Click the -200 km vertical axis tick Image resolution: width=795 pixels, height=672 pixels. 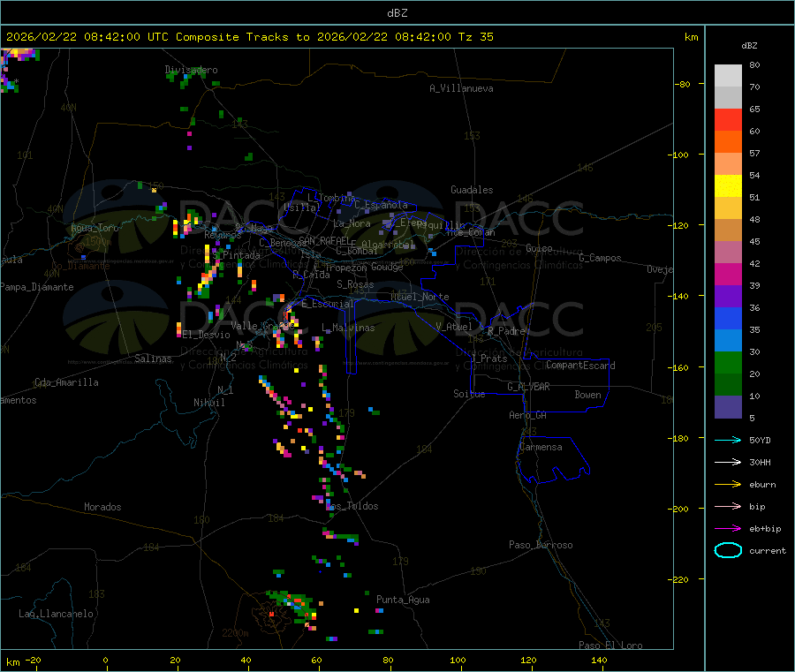680,509
